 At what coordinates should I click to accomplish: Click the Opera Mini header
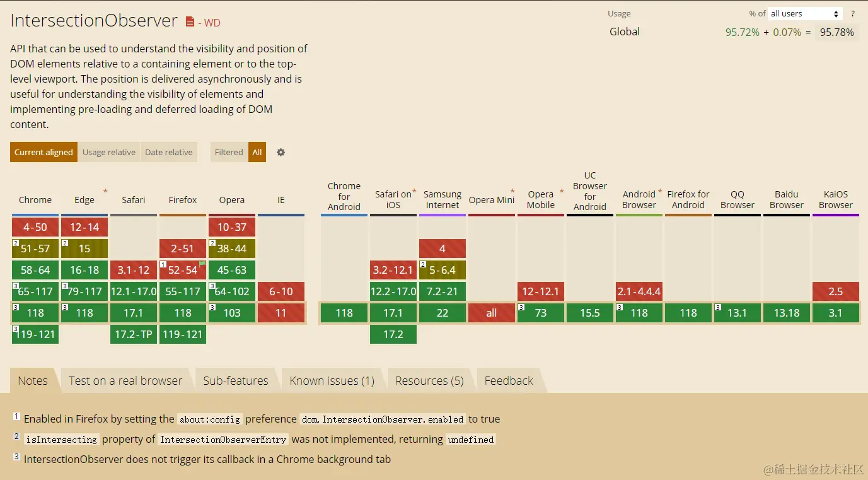(x=492, y=199)
